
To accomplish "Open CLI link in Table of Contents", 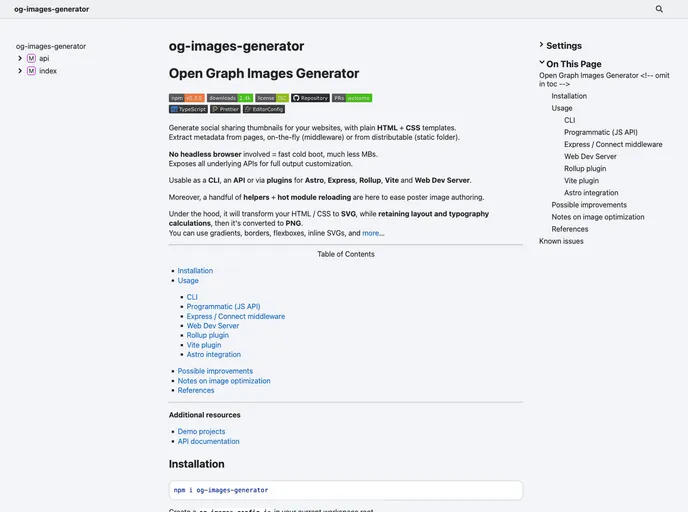I will coord(192,297).
